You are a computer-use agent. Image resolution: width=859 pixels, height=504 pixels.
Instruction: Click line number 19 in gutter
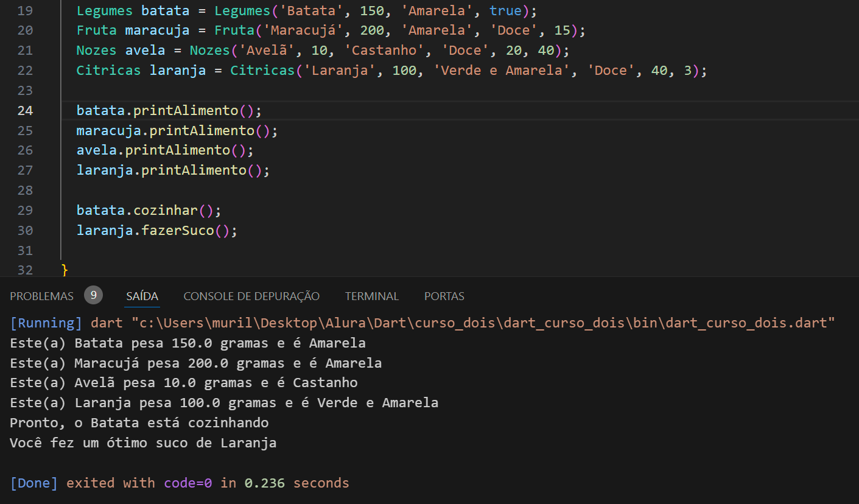(26, 10)
